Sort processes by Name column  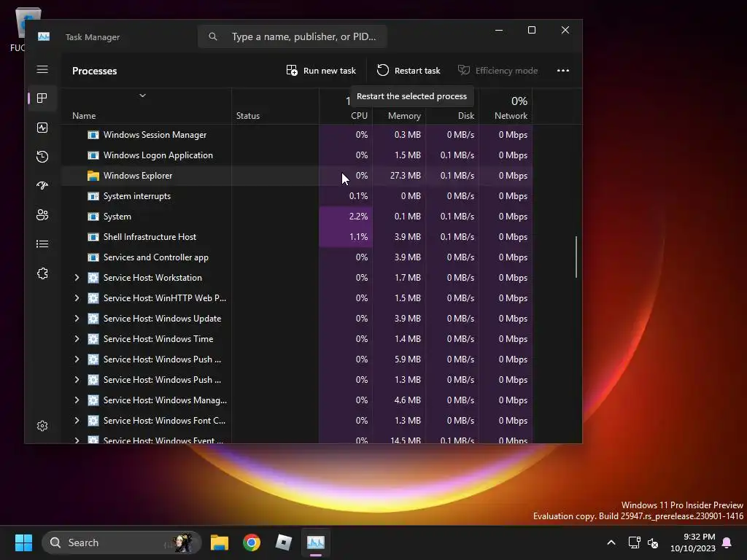point(84,116)
